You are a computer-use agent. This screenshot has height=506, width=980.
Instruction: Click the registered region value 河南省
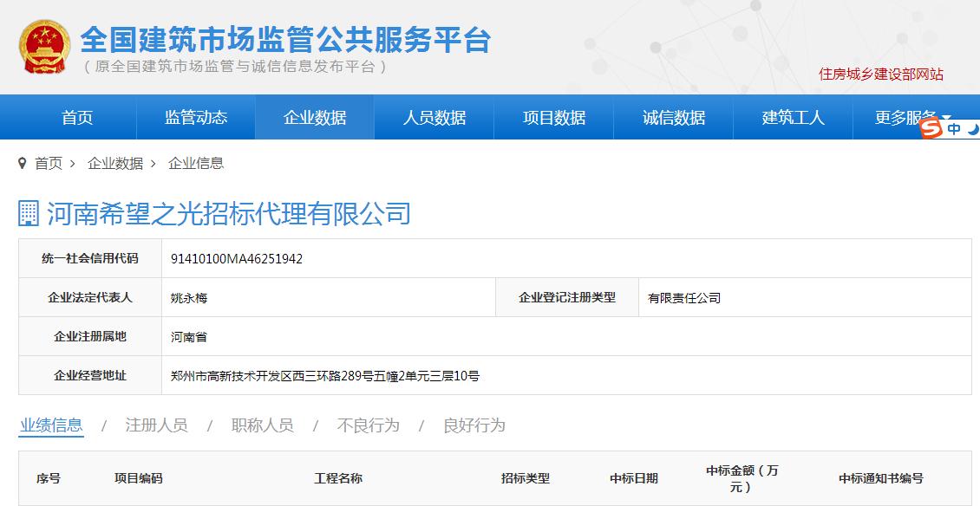tap(189, 337)
